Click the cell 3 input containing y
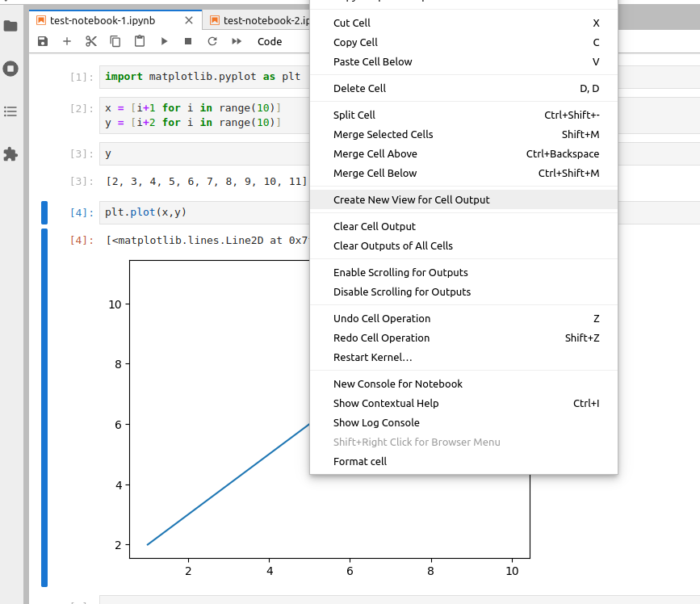The width and height of the screenshot is (700, 604). (204, 154)
